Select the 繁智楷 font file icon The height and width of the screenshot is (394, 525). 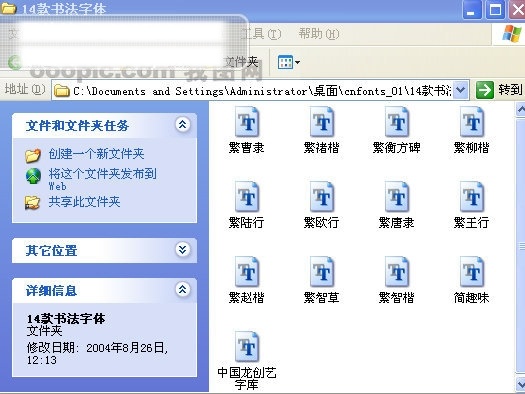397,271
